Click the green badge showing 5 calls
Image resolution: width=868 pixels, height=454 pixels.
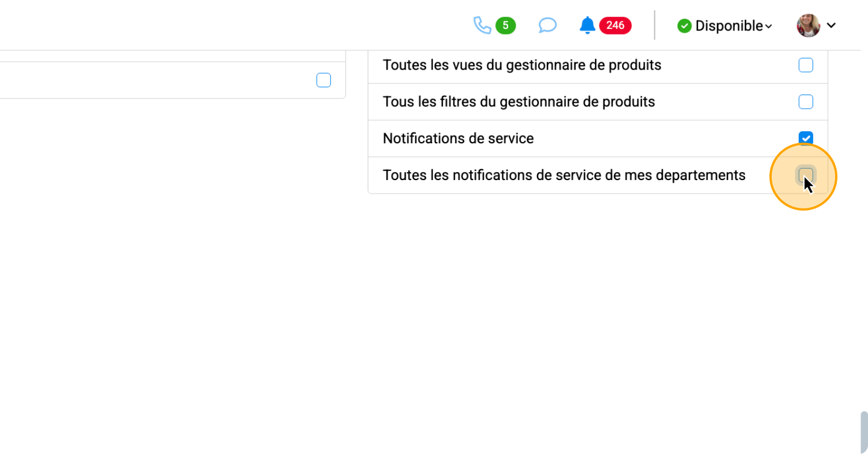pos(505,25)
